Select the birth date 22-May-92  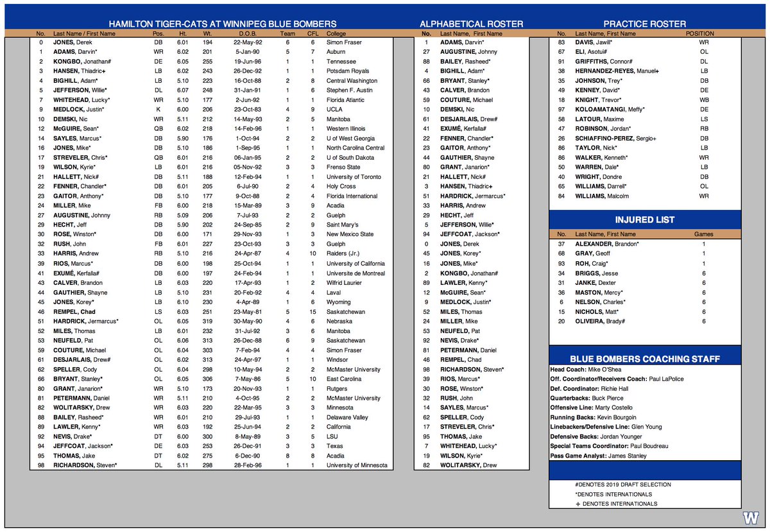(247, 42)
